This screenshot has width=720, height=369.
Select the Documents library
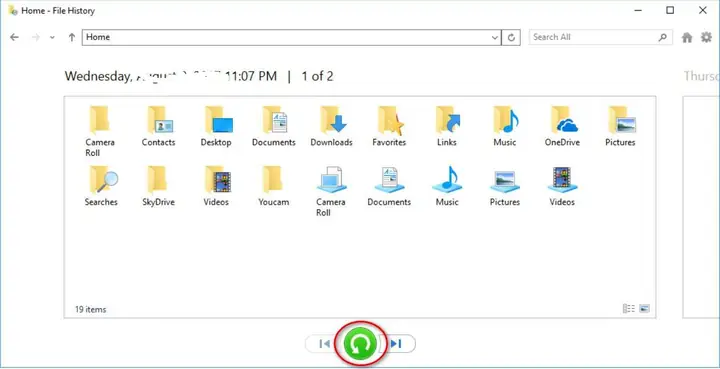tap(389, 186)
